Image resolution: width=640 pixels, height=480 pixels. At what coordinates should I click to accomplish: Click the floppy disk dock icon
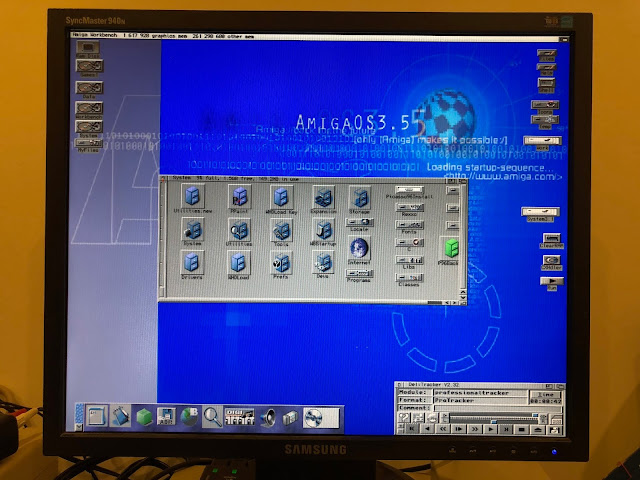pos(166,417)
